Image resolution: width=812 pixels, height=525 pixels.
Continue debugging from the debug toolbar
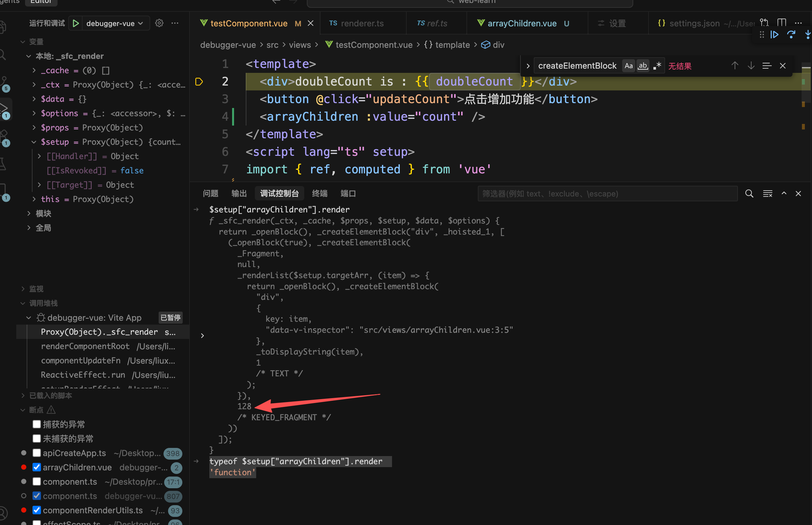[x=774, y=34]
